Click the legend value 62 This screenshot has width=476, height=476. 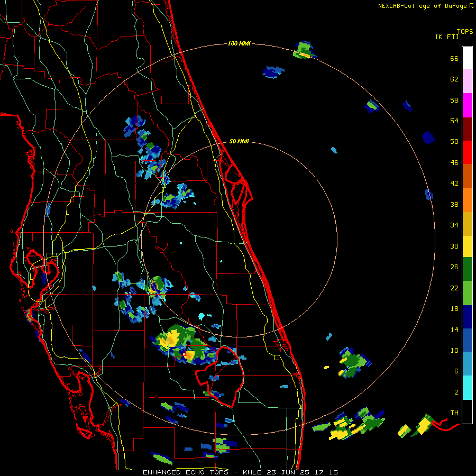[x=454, y=79]
